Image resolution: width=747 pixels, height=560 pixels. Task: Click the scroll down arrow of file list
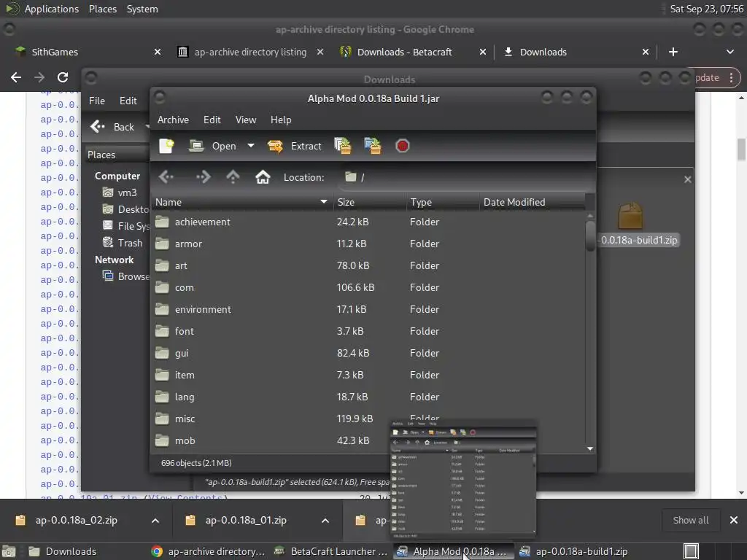click(x=590, y=448)
